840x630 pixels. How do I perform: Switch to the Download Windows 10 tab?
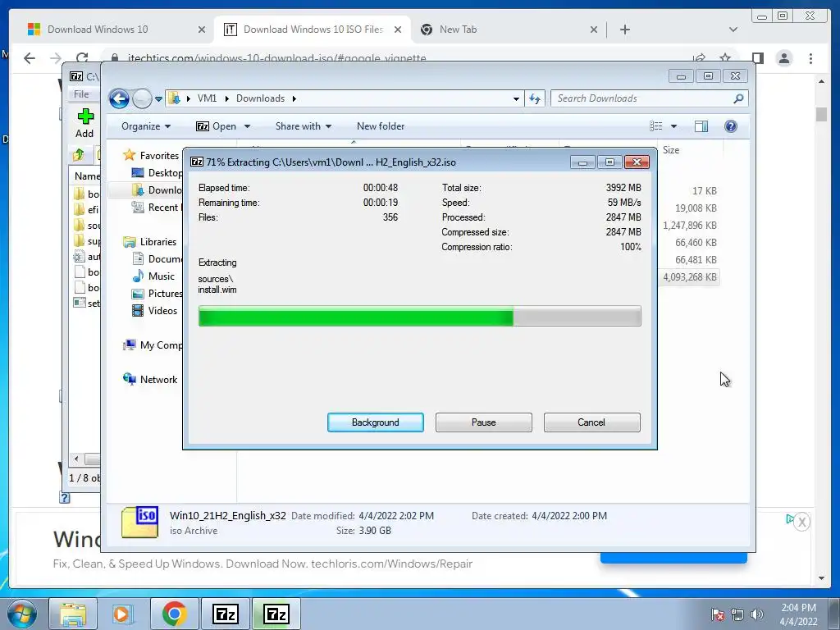(x=98, y=30)
